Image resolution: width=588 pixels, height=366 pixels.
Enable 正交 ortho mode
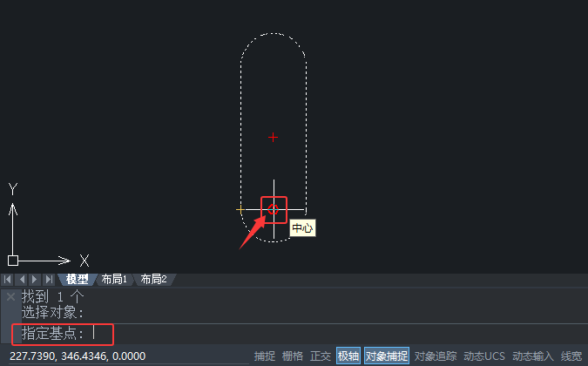point(321,356)
